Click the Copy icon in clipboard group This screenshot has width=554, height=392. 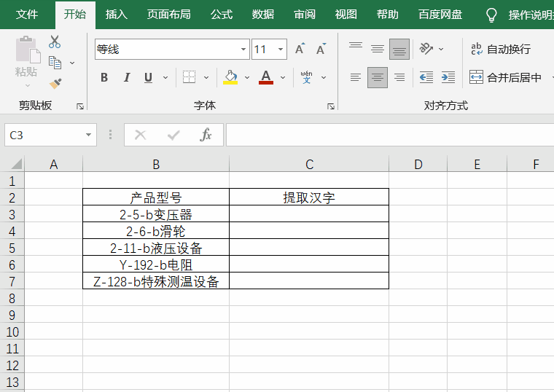tap(55, 63)
